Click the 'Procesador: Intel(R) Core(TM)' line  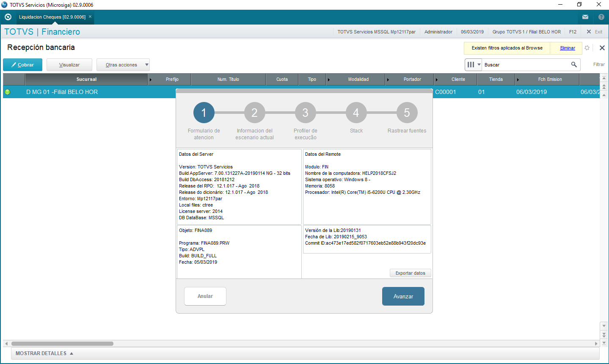pos(363,192)
